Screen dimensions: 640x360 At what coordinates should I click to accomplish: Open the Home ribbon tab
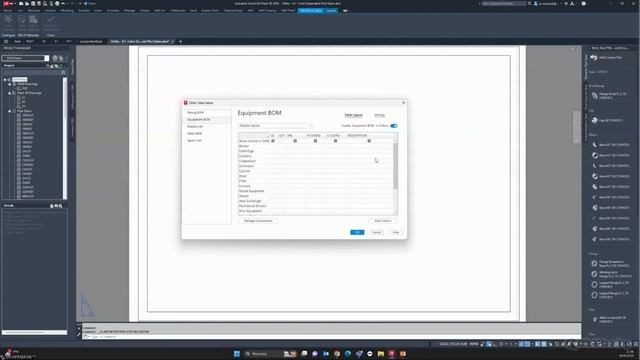[8, 11]
